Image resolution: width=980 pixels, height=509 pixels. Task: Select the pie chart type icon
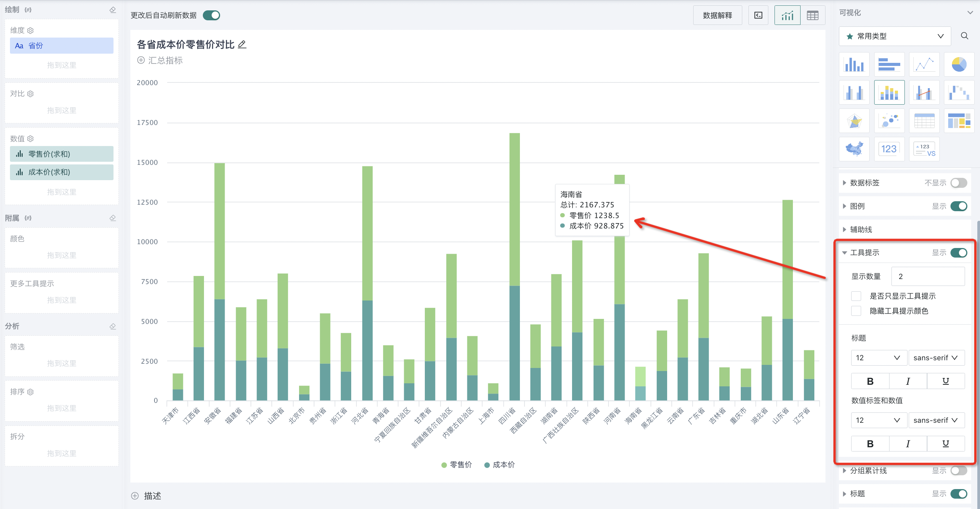point(959,64)
